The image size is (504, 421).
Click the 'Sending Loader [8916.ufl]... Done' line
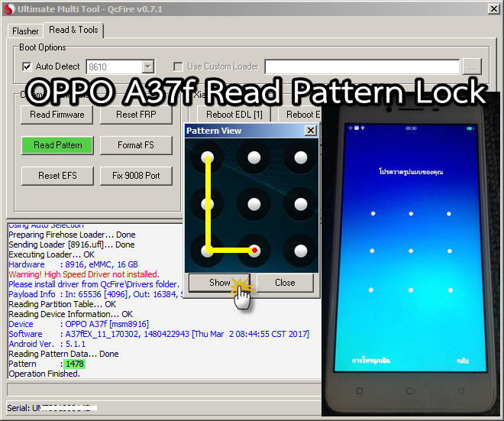tap(72, 245)
